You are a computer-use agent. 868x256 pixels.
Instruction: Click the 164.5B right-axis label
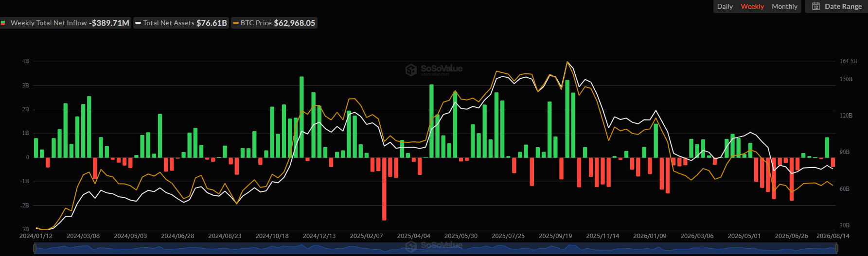848,61
